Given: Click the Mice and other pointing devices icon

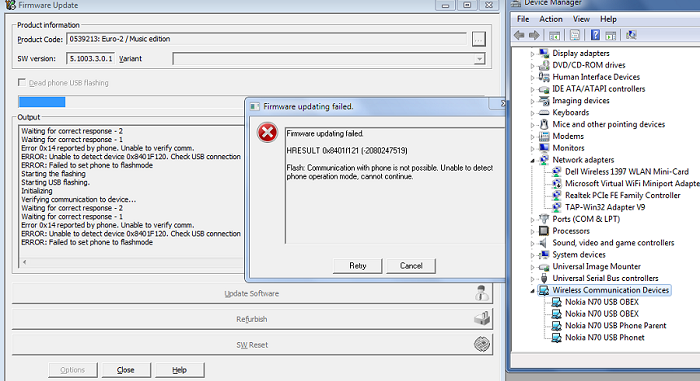Looking at the screenshot, I should coord(544,124).
